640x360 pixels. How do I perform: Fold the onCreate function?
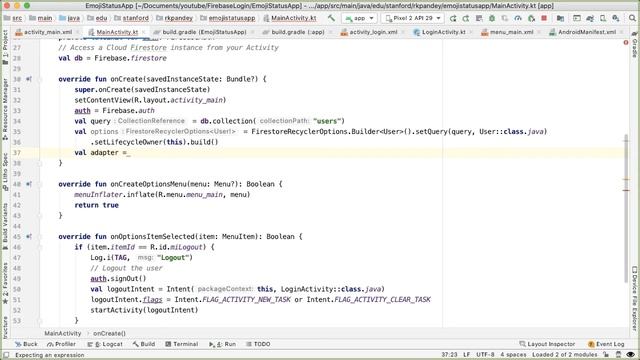tap(40, 79)
